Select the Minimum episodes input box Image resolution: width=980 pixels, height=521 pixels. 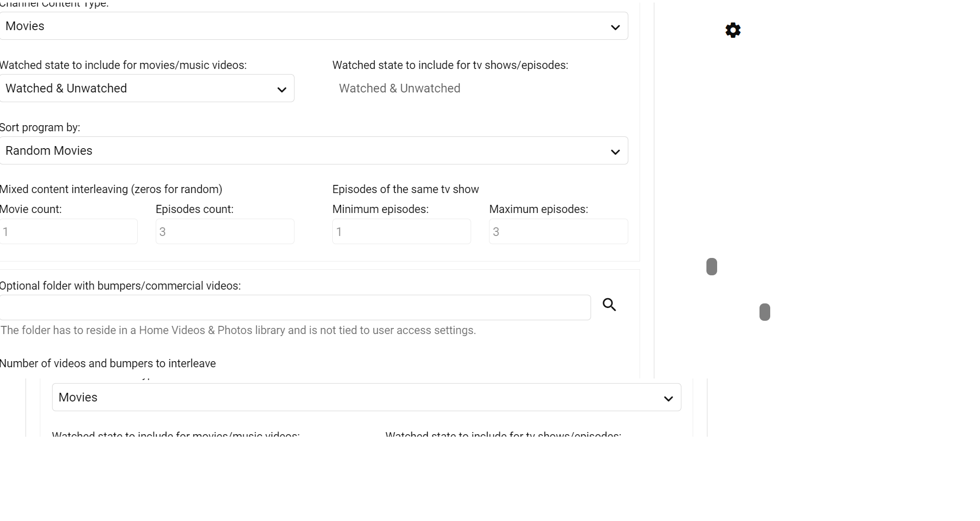pyautogui.click(x=401, y=232)
